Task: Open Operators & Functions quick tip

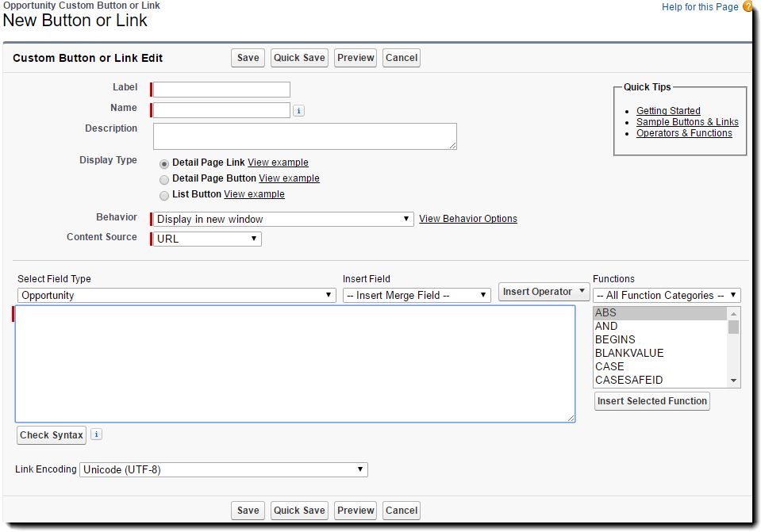Action: pyautogui.click(x=684, y=133)
